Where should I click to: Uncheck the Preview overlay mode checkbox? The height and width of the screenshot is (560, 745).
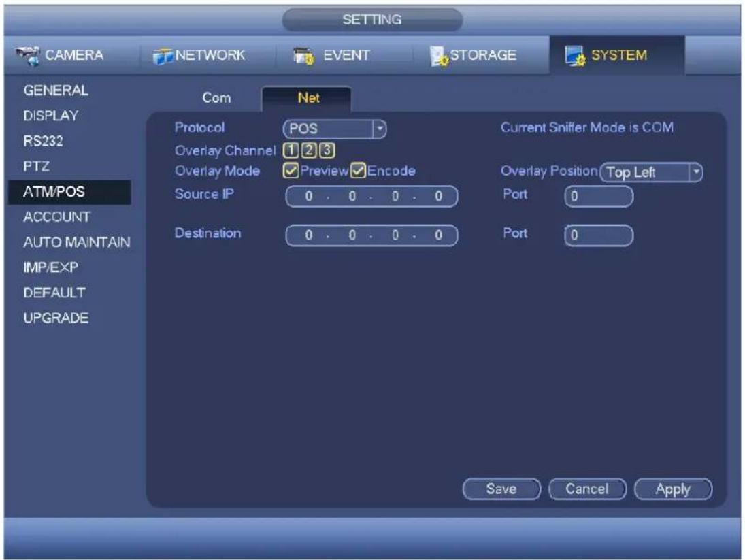coord(291,171)
